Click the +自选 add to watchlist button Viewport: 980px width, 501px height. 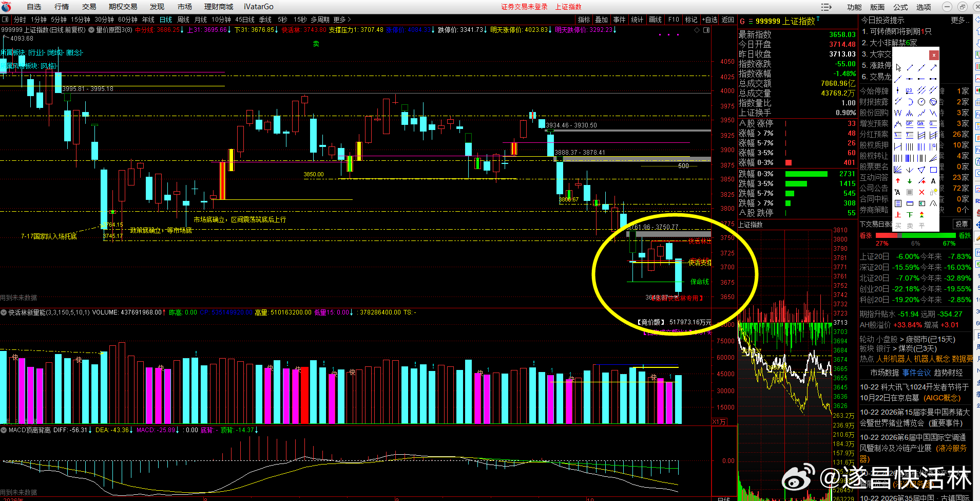(x=710, y=20)
